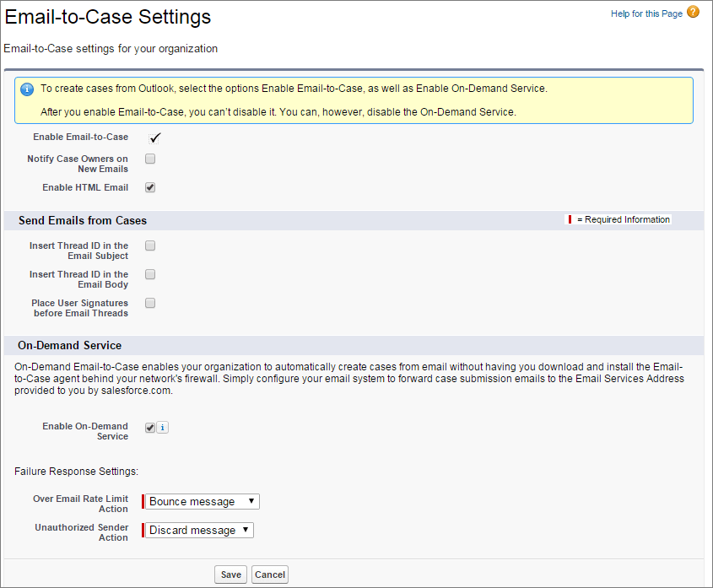Enable Place User Signatures before Email Threads

[x=150, y=303]
